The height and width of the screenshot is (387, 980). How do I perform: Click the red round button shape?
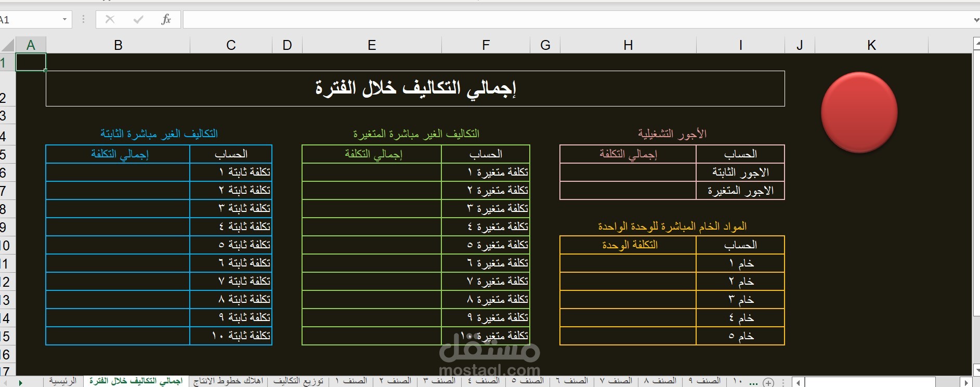[x=859, y=112]
